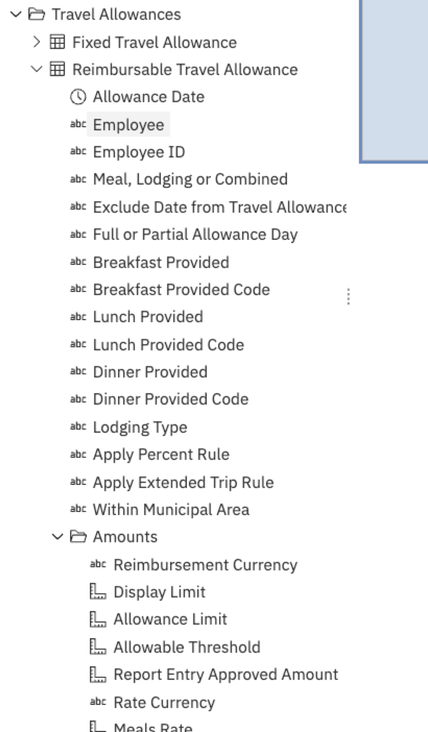This screenshot has width=428, height=732.
Task: Select Report Entry Approved Amount measure
Action: coord(226,674)
